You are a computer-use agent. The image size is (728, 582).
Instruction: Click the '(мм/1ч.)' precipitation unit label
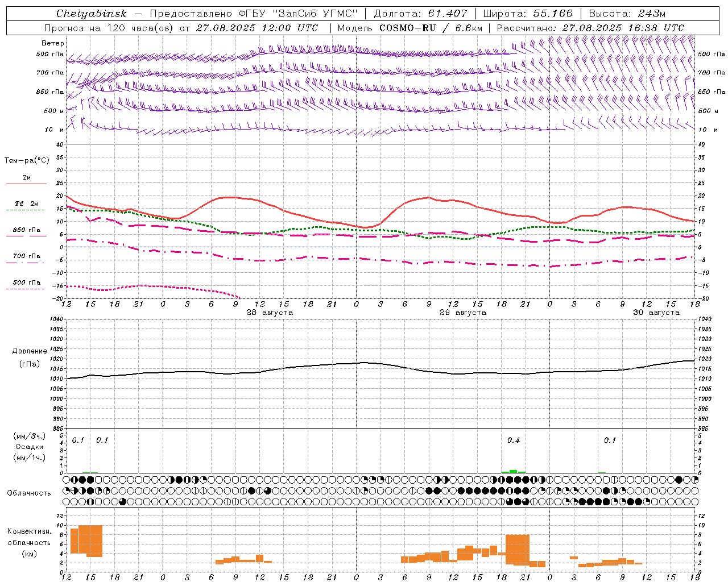29,458
